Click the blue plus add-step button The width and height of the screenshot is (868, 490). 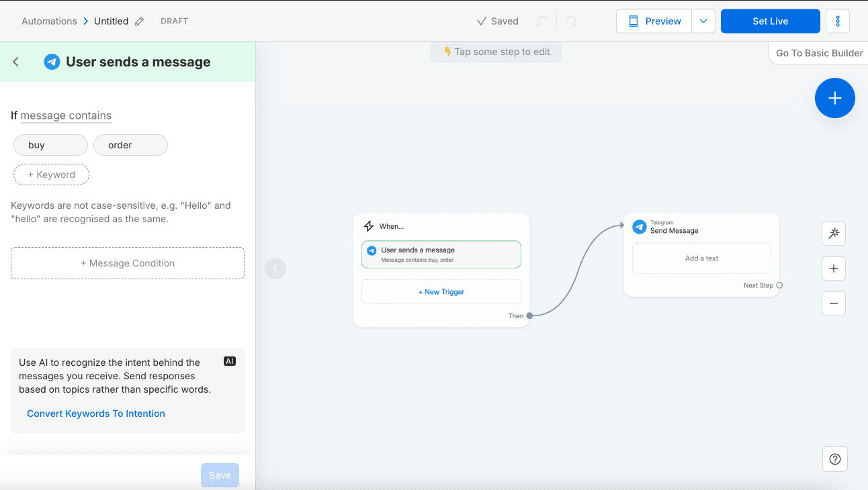835,98
